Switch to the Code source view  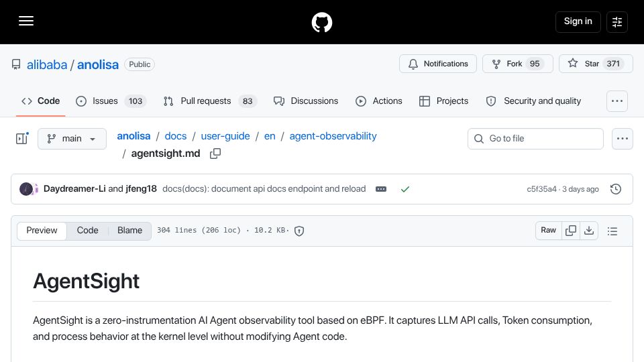(87, 231)
